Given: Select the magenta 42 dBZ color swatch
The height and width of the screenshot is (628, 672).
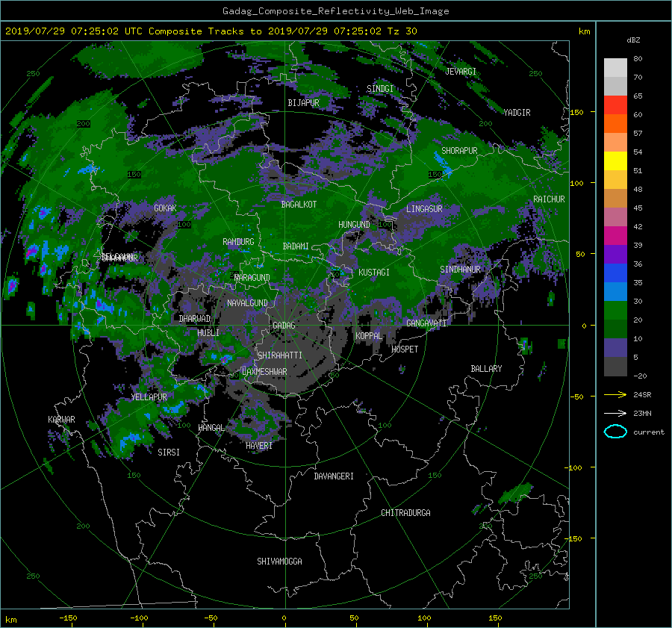Looking at the screenshot, I should click(x=615, y=235).
